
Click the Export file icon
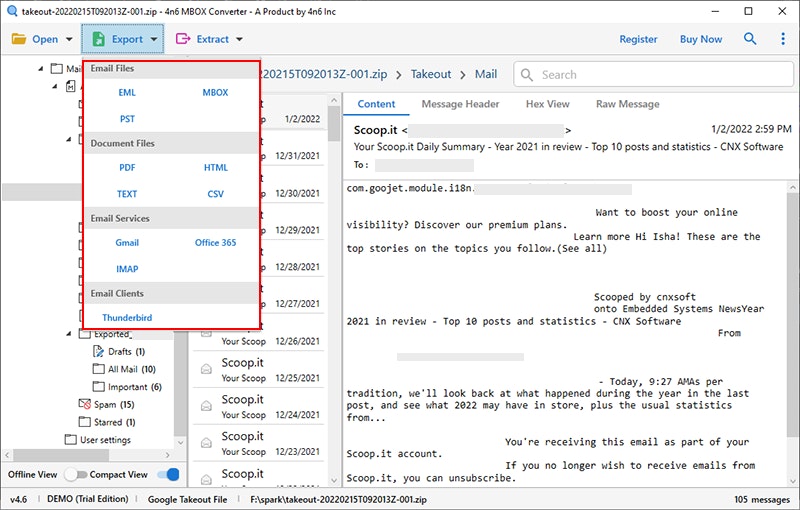pos(98,39)
